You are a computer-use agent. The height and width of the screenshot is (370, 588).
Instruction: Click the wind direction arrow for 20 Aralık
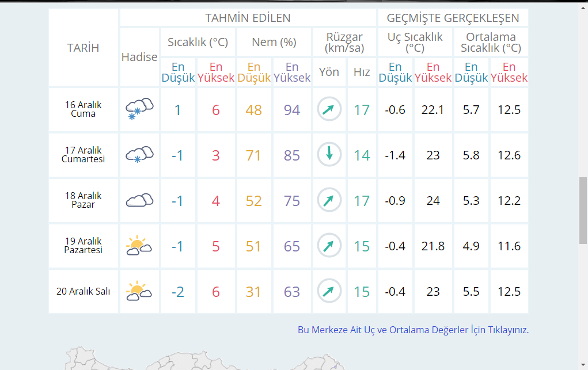pos(329,291)
